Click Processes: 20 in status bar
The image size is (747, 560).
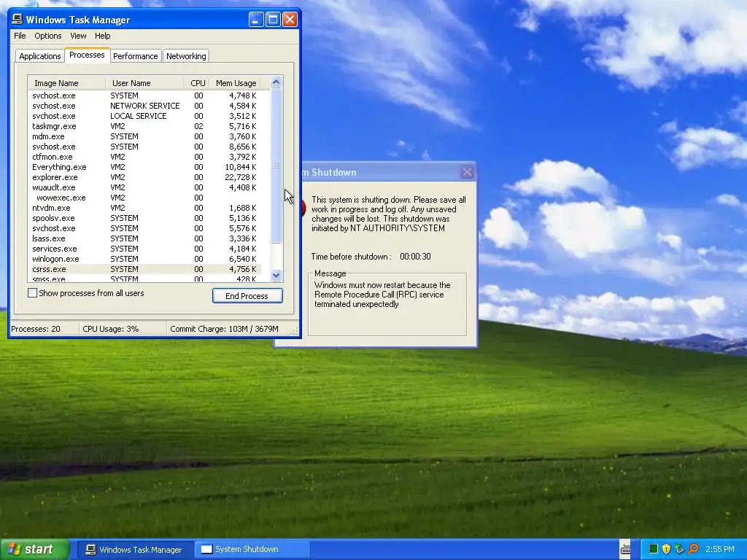click(36, 329)
